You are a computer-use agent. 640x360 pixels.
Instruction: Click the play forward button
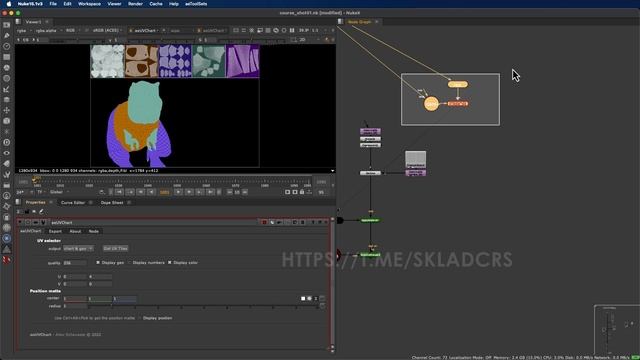(178, 192)
